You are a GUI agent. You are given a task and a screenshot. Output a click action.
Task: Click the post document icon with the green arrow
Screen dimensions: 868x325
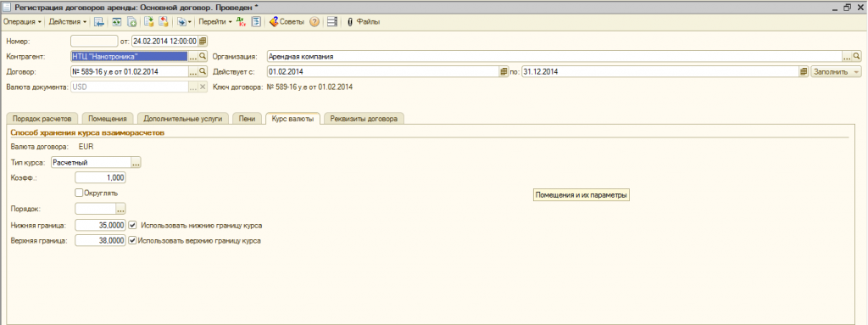point(148,21)
